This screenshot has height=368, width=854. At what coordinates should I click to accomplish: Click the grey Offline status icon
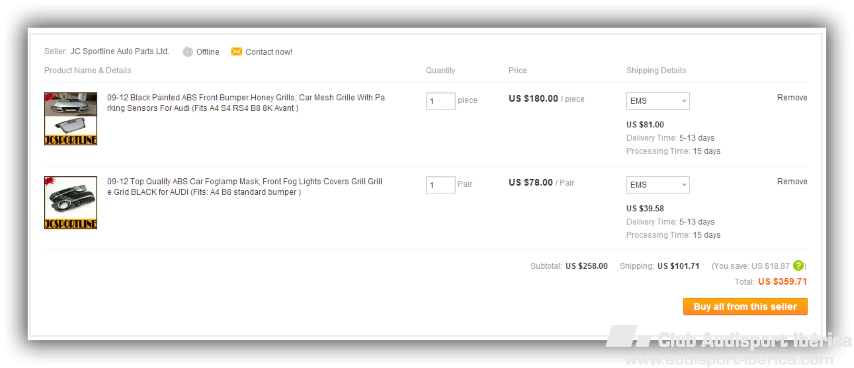click(188, 52)
